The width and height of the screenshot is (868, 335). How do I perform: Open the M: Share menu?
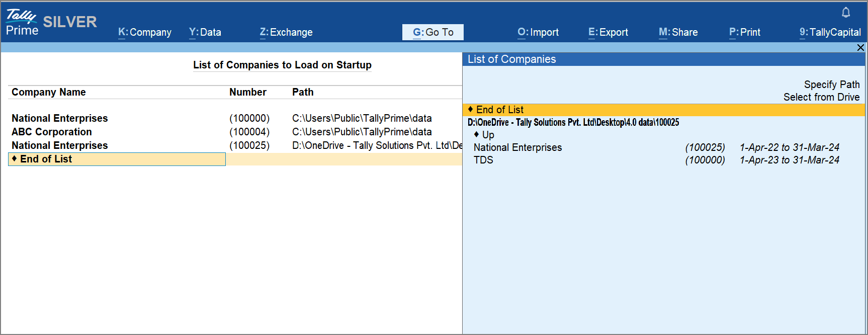678,32
